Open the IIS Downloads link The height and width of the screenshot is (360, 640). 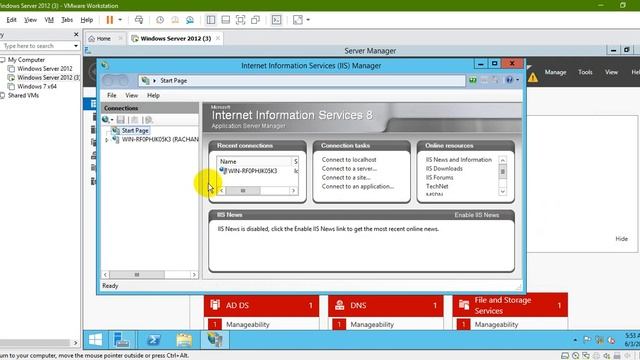click(444, 169)
